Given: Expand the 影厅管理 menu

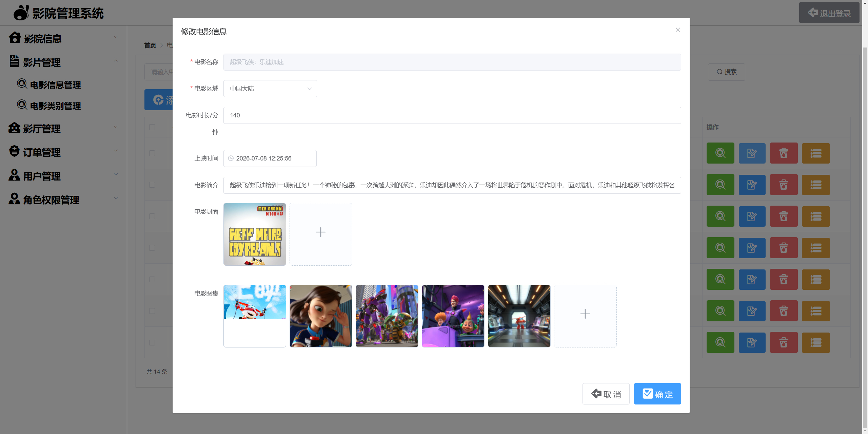Looking at the screenshot, I should tap(63, 128).
